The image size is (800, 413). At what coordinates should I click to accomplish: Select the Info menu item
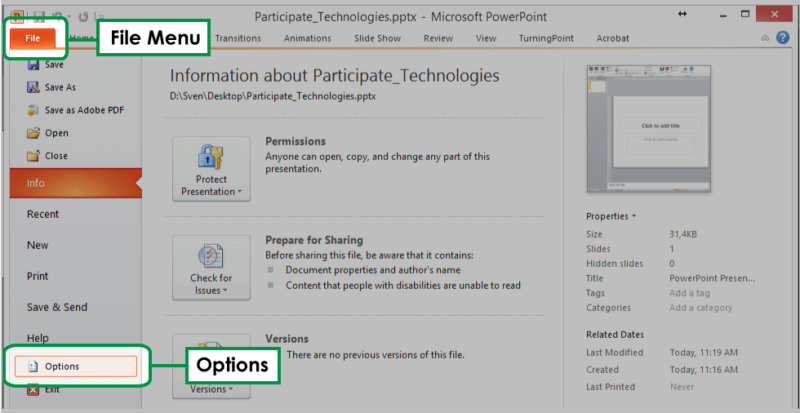(76, 183)
